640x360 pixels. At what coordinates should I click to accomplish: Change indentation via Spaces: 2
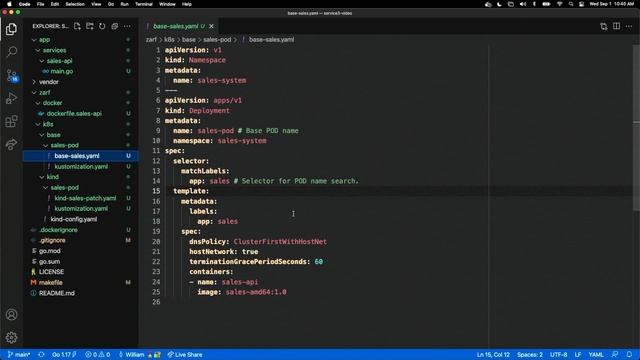coord(530,354)
